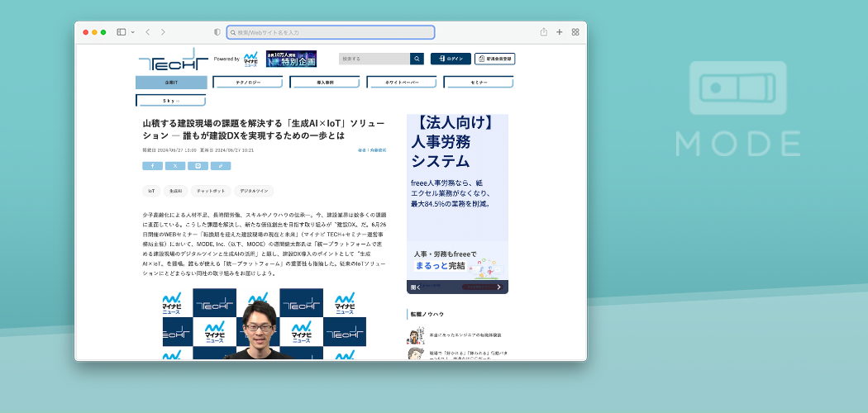
Task: Focus the Safari address bar
Action: click(x=331, y=32)
